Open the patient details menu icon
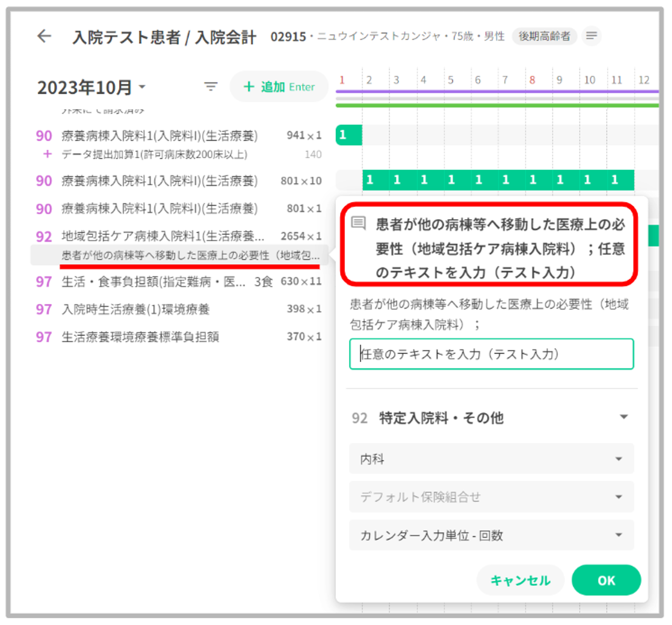 point(591,36)
